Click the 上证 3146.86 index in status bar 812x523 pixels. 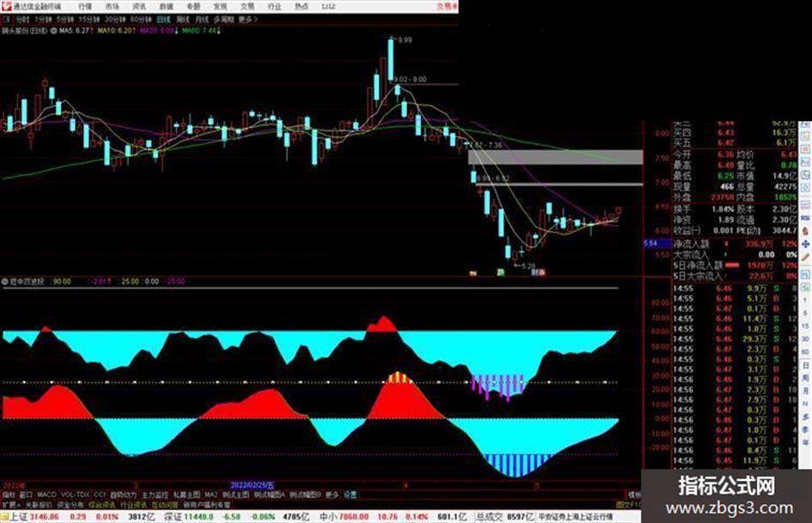(x=34, y=517)
